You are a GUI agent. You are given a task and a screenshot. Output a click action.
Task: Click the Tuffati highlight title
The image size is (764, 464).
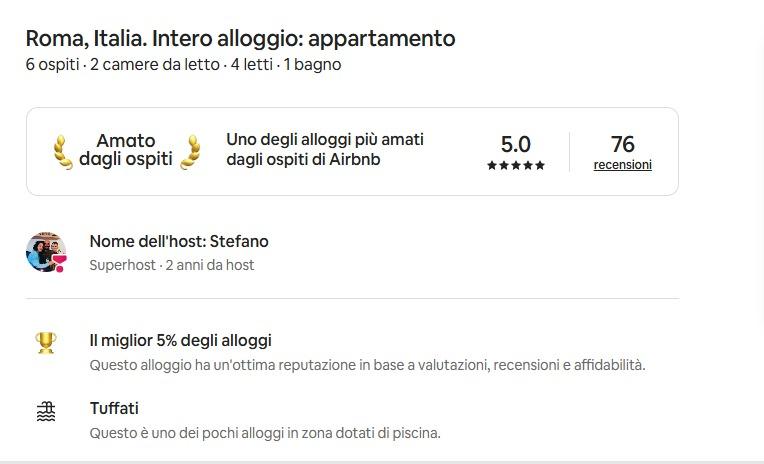(x=114, y=408)
